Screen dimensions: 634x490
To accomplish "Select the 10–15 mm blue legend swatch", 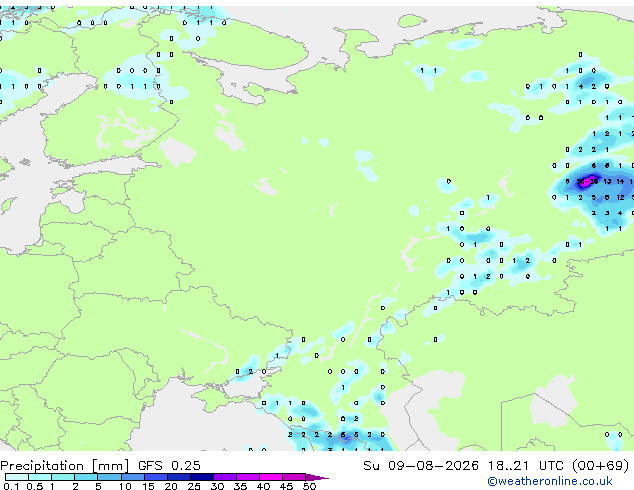I will click(x=132, y=477).
